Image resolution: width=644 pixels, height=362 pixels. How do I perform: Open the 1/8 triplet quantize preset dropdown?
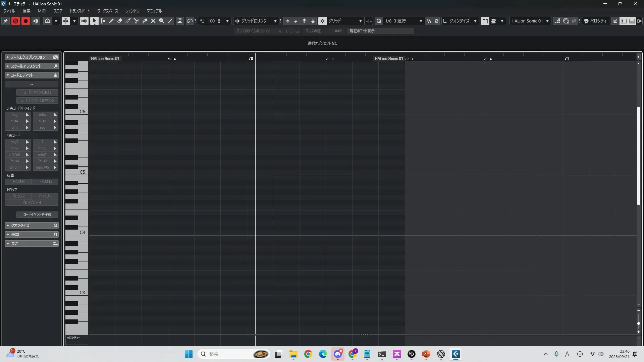[421, 21]
